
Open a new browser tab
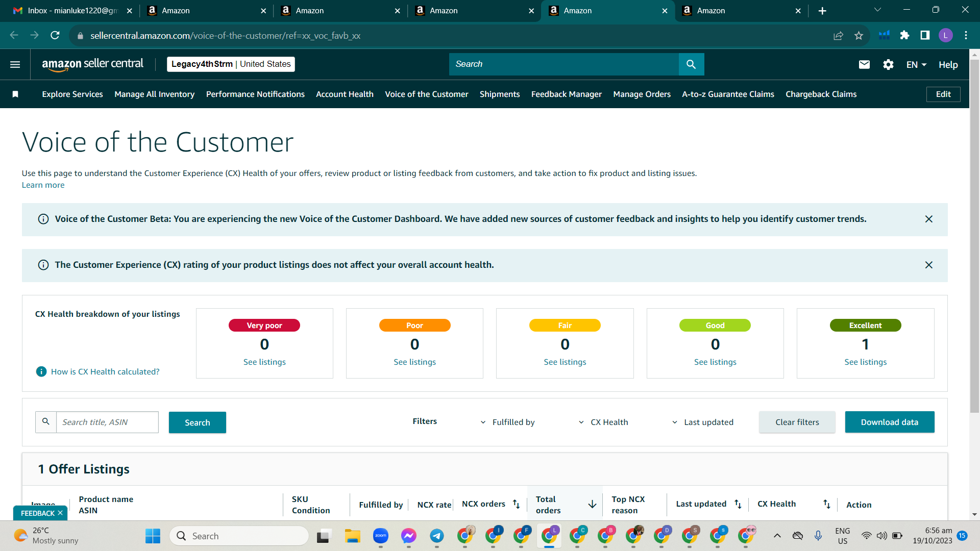pos(822,11)
